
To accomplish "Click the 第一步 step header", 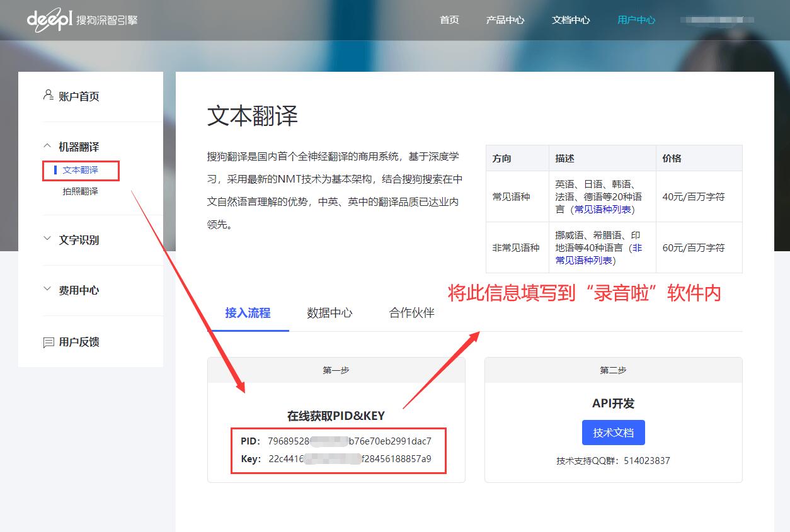I will coord(336,370).
